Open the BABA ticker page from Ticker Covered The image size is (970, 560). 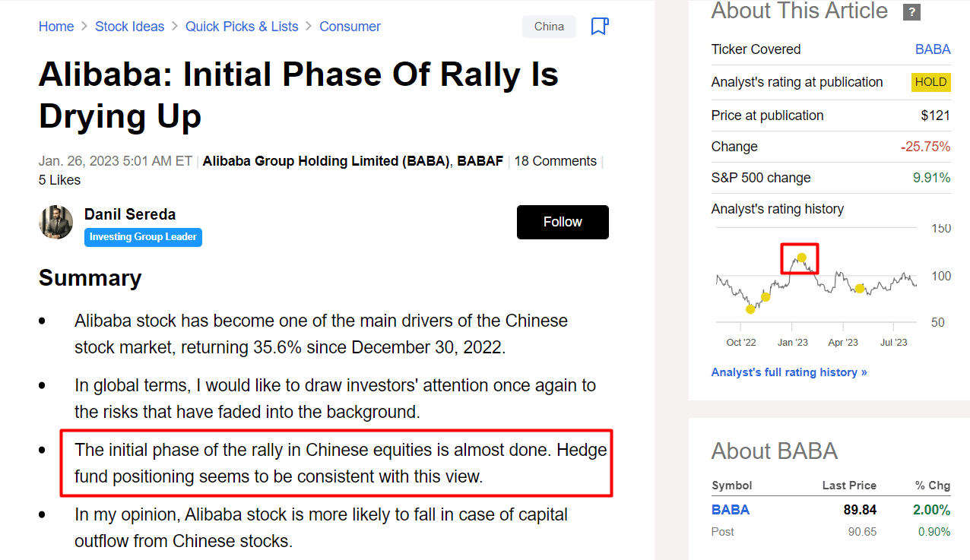[x=933, y=49]
